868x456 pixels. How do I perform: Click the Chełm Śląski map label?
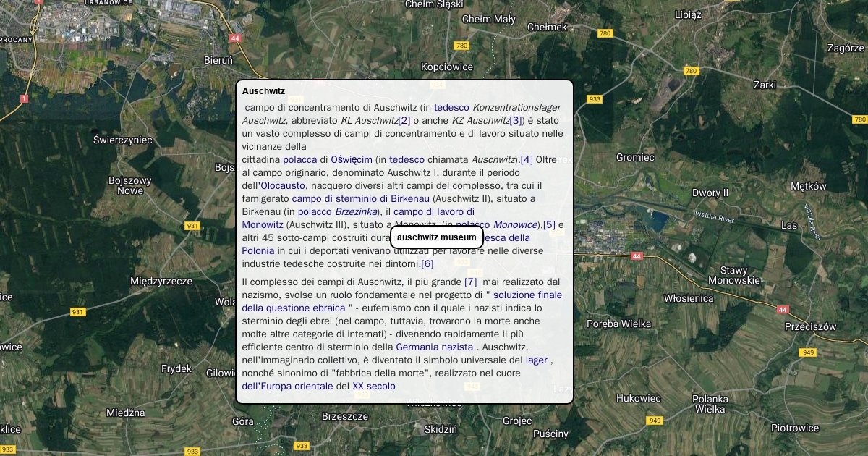(434, 4)
